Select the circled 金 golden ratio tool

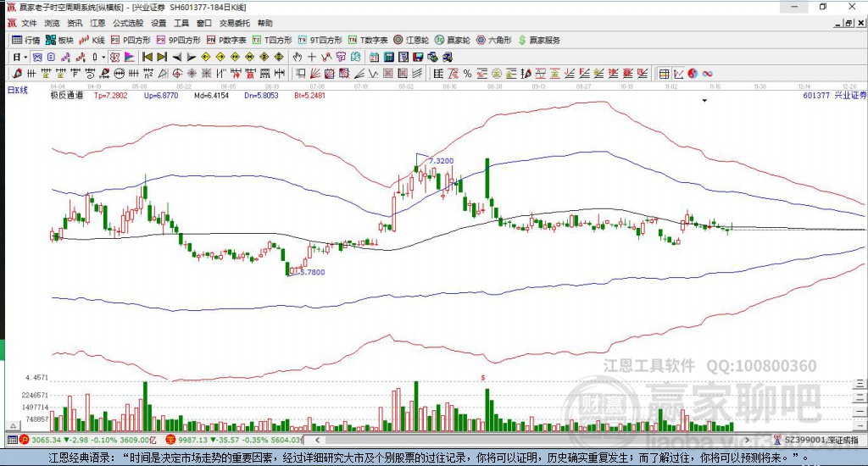(x=497, y=74)
